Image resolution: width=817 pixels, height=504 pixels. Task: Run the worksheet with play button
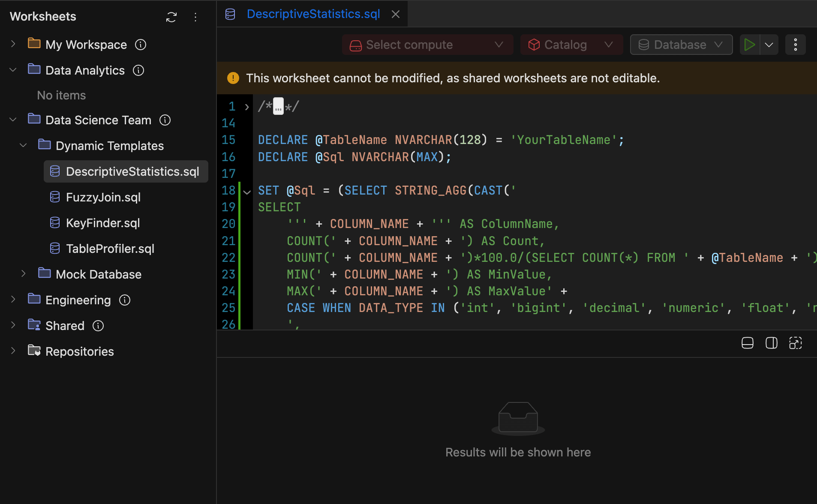pos(750,45)
